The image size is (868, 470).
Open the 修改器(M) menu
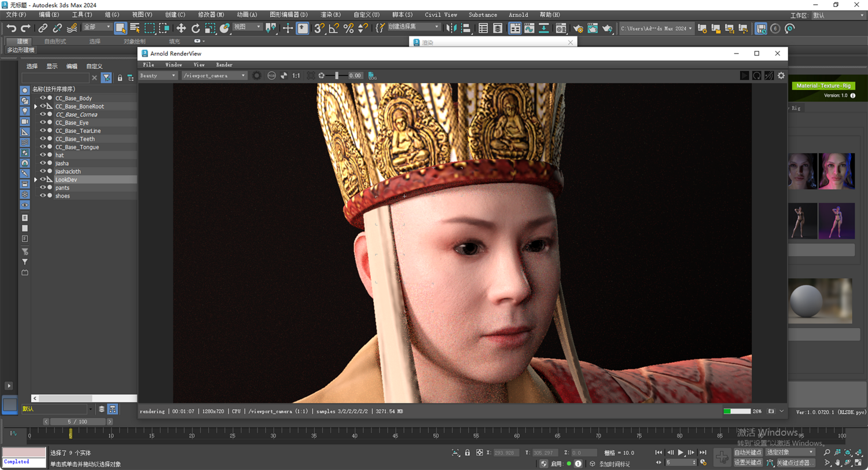tap(211, 14)
